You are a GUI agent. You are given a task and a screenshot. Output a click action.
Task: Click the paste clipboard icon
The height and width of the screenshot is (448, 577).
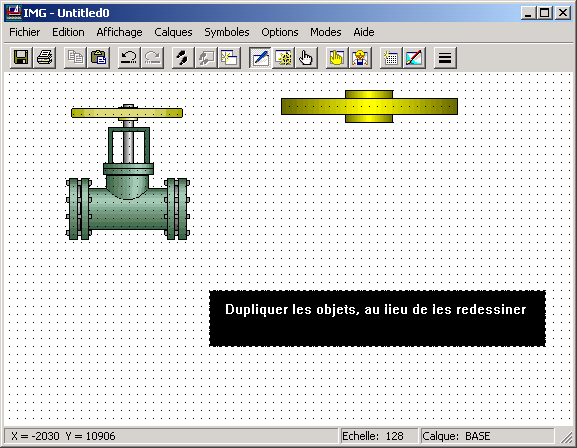point(99,58)
